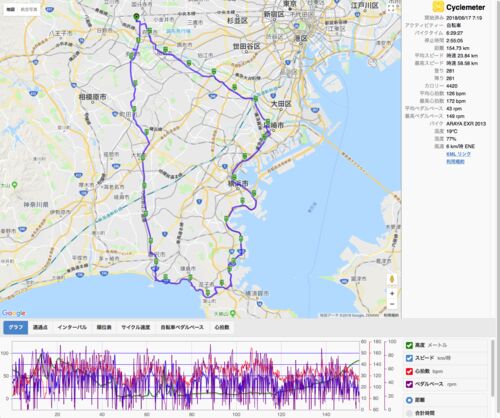Click the average cadence 43 rpm
This screenshot has width=500, height=418.
click(x=455, y=109)
